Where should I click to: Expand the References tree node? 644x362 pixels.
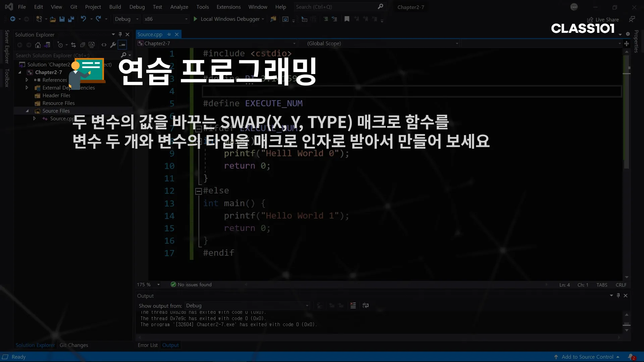27,80
